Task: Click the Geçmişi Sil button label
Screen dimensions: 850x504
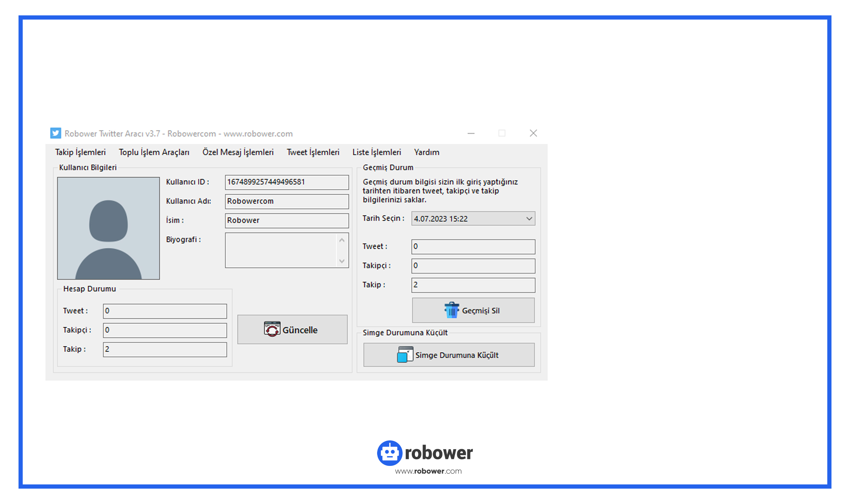Action: coord(481,311)
